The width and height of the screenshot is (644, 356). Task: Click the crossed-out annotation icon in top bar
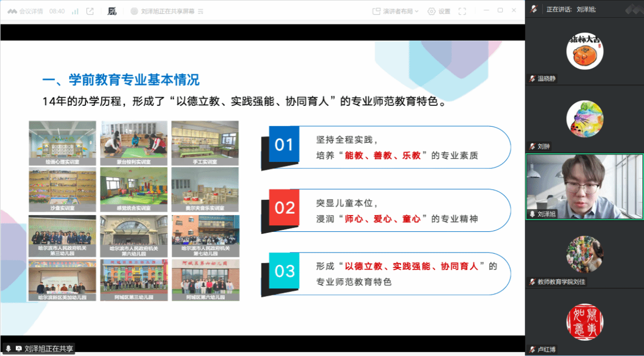coord(112,11)
